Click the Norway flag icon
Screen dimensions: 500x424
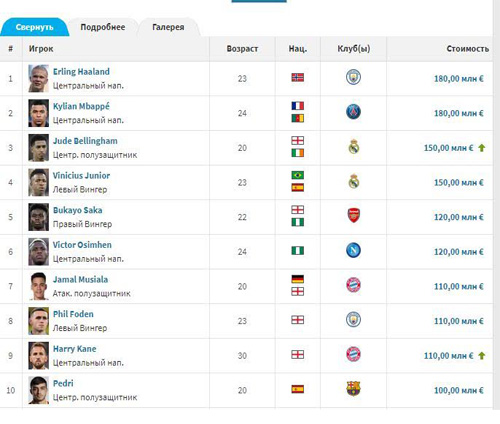click(298, 78)
